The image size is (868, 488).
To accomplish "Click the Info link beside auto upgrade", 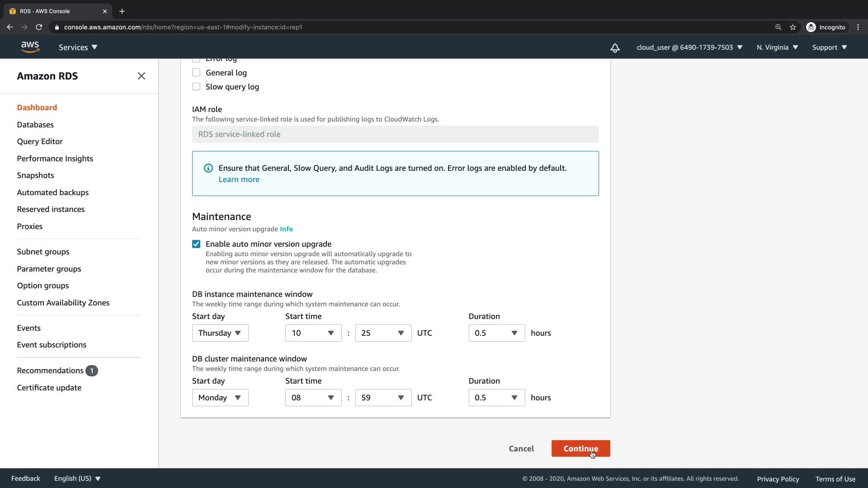I will coord(286,229).
